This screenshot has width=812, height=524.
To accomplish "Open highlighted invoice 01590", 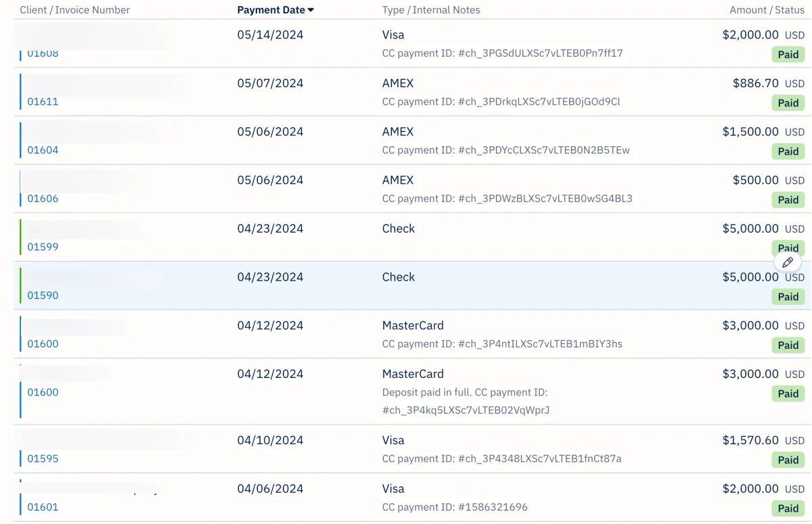I will [43, 295].
